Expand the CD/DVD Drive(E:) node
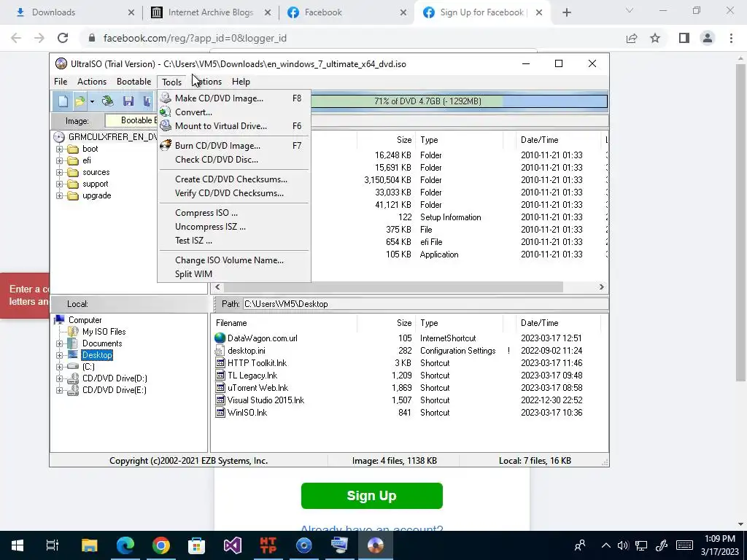The height and width of the screenshot is (560, 747). [x=60, y=390]
